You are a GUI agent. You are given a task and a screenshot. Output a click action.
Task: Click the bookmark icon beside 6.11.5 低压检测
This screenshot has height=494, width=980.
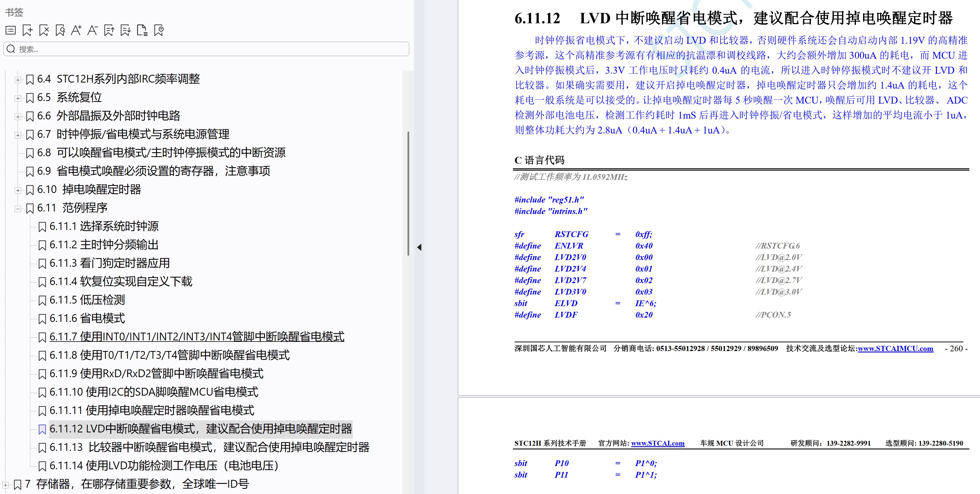[x=42, y=301]
